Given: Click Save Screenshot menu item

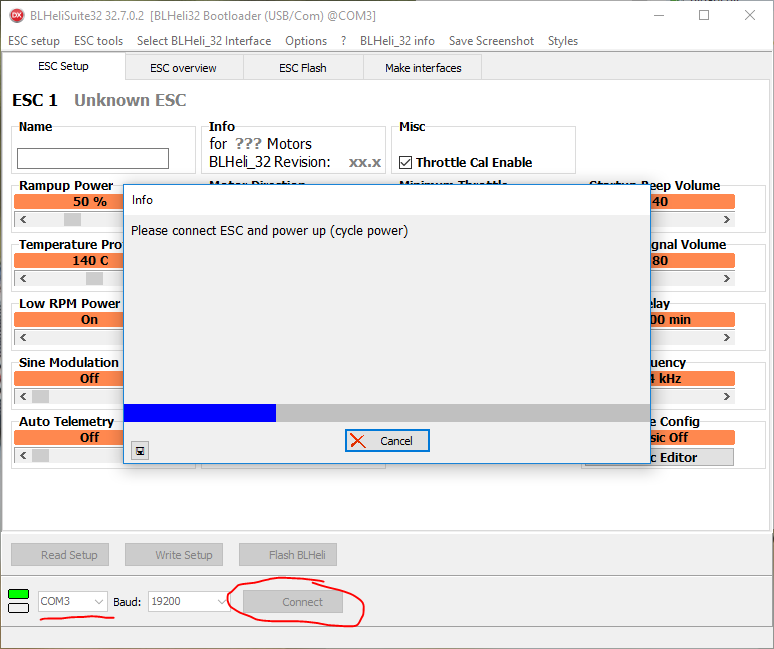Looking at the screenshot, I should point(491,41).
